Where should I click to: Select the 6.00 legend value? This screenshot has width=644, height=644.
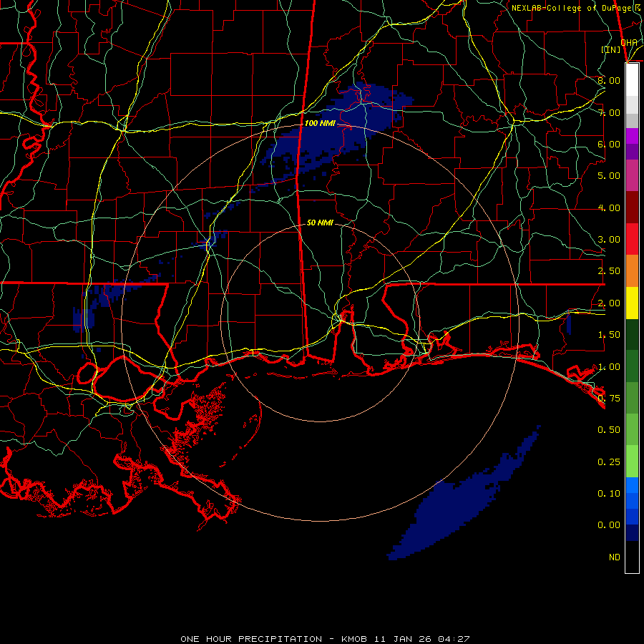pyautogui.click(x=609, y=144)
